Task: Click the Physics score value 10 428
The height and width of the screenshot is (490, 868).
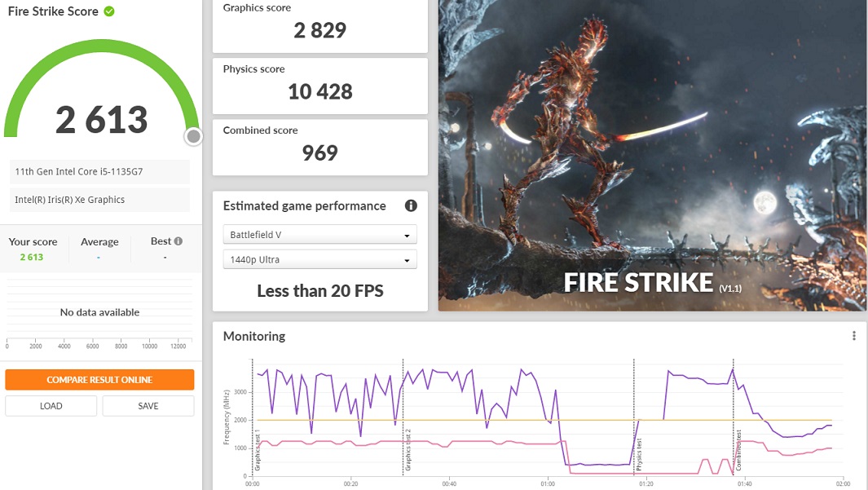Action: [x=320, y=92]
